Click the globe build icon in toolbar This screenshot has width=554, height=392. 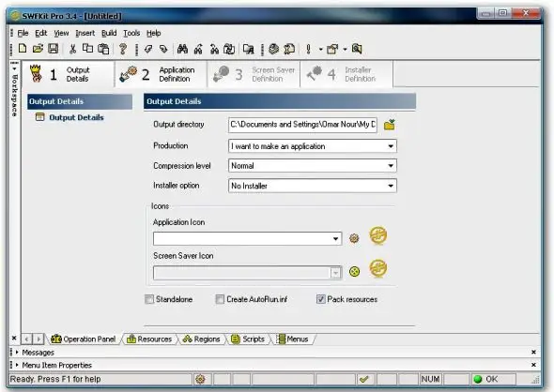point(274,49)
